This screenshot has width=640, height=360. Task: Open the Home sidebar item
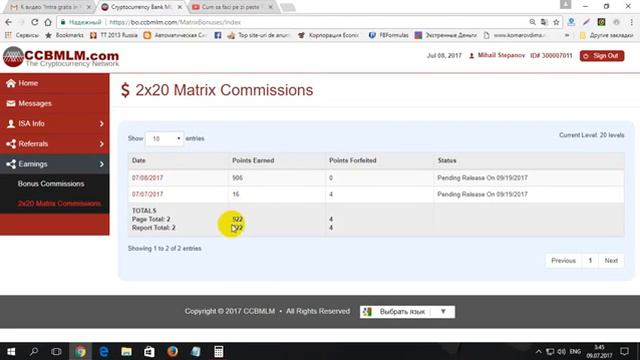click(x=55, y=83)
